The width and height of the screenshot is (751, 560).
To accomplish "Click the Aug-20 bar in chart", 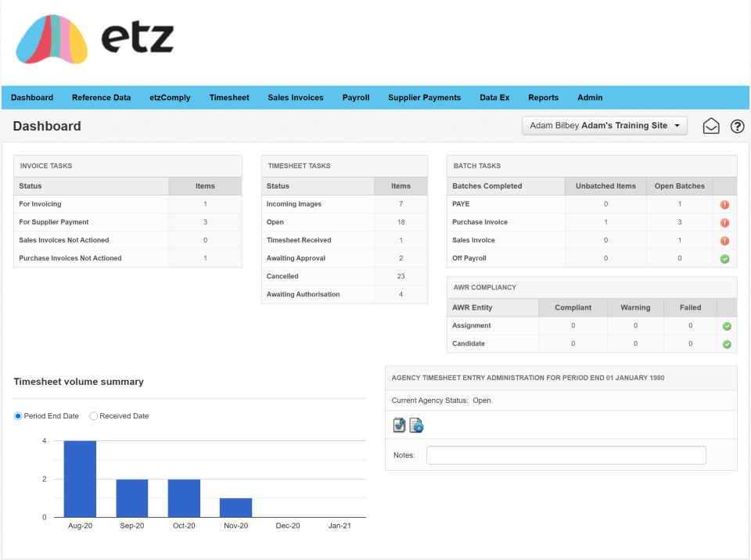I will coord(80,479).
